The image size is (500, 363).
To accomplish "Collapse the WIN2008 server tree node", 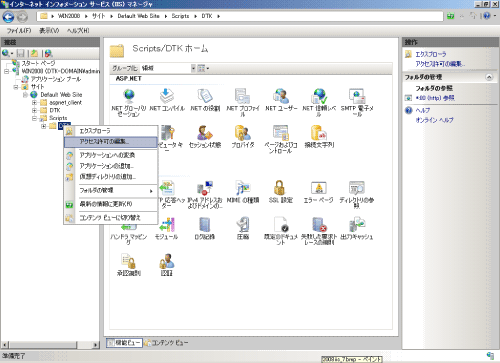I will [7, 71].
